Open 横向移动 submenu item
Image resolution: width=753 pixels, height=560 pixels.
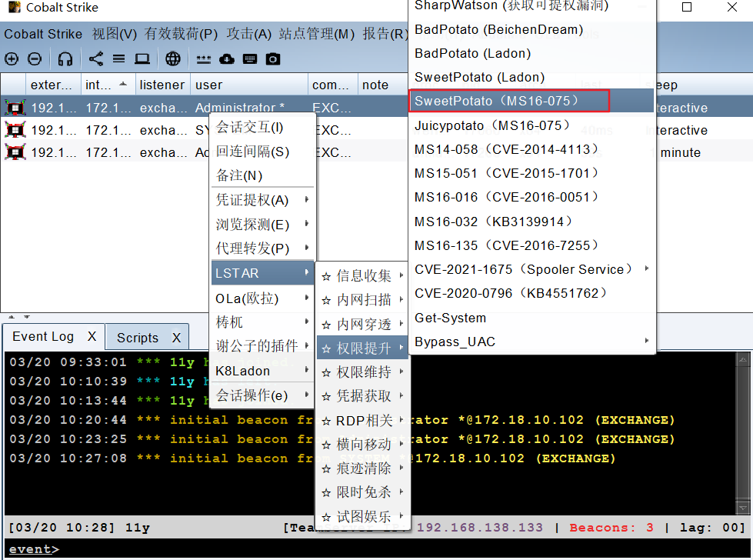click(362, 445)
